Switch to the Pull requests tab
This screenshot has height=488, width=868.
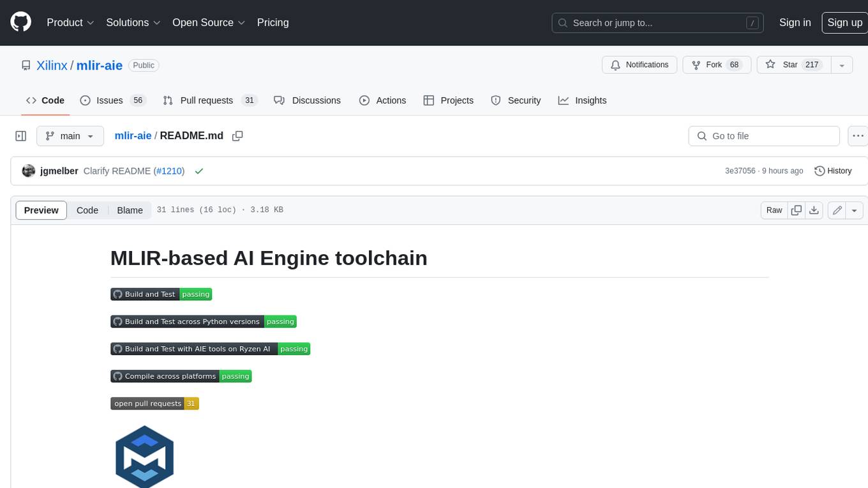coord(209,100)
